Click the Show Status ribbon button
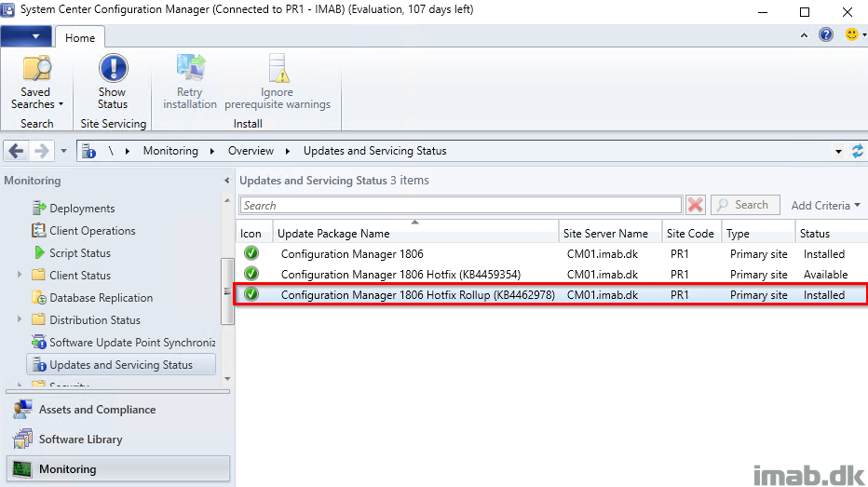 (x=113, y=83)
